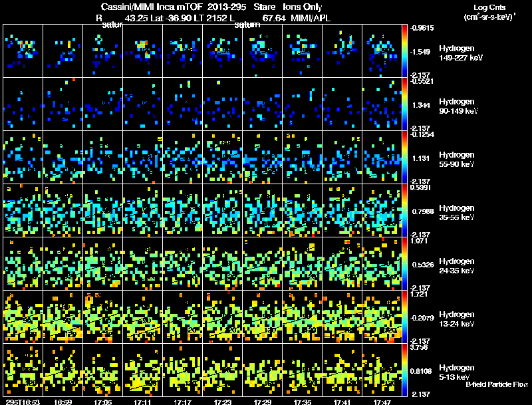This screenshot has width=532, height=405.
Task: Click the '0.7988' colorbar value
Action: coord(423,211)
